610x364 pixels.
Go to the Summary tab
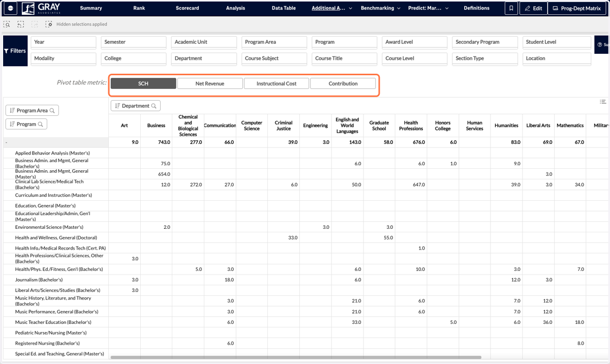[x=91, y=8]
